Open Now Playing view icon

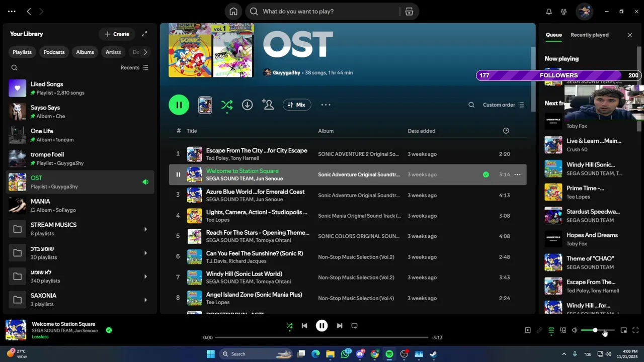[528, 330]
